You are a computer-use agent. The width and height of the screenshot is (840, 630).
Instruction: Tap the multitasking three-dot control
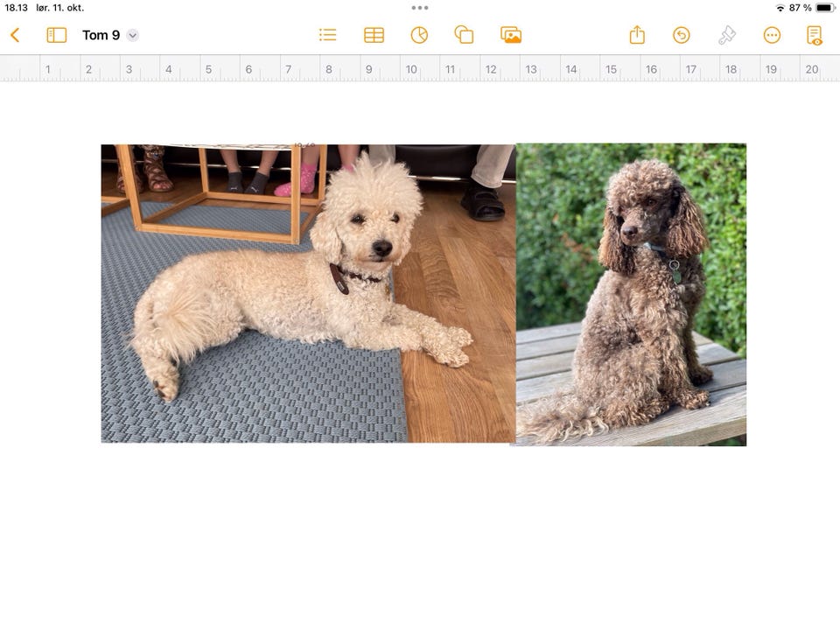point(420,8)
